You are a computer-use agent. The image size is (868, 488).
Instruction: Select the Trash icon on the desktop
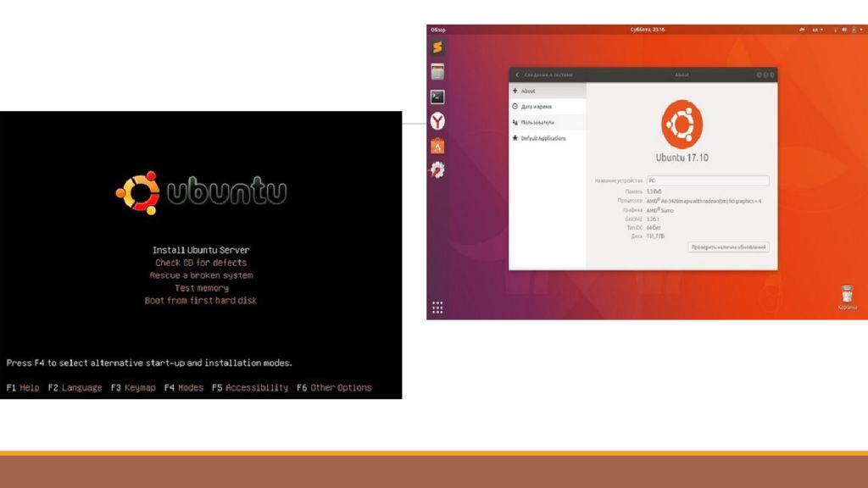coord(847,297)
